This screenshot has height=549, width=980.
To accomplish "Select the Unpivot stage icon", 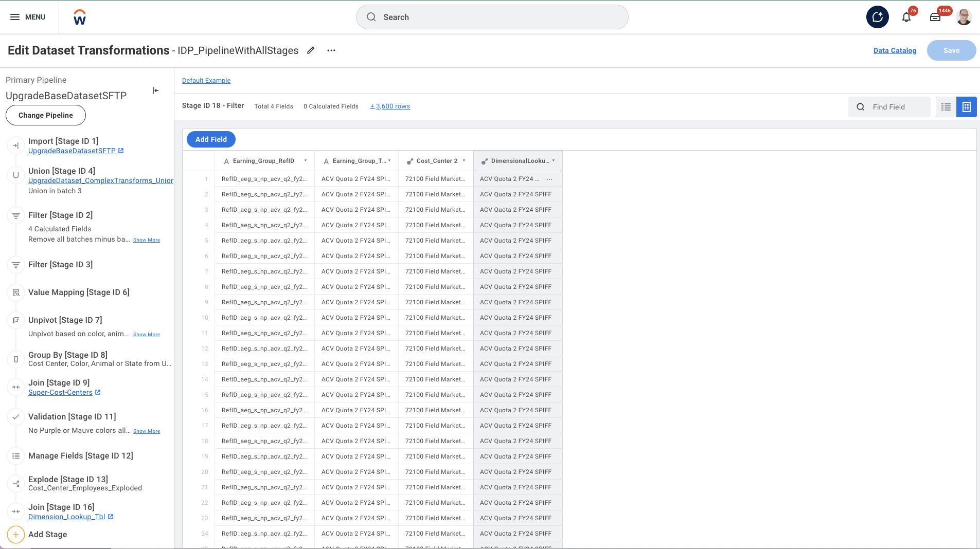I will [x=16, y=320].
